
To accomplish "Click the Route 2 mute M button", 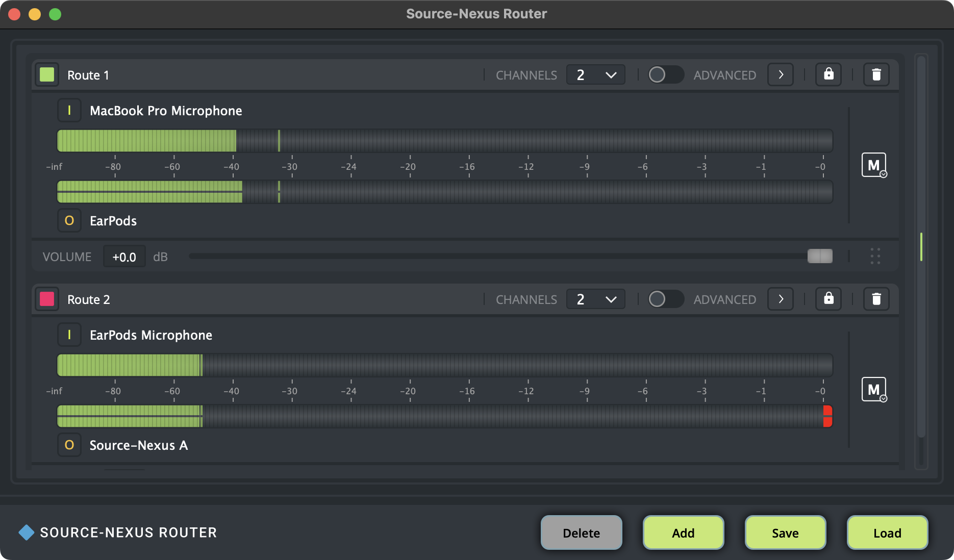I will pyautogui.click(x=874, y=389).
